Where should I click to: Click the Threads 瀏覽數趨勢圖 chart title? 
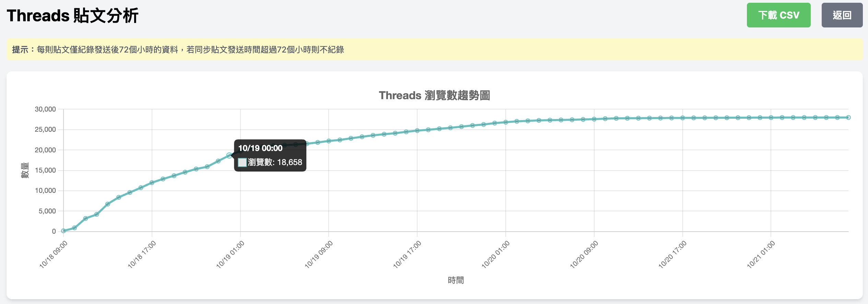(x=434, y=95)
